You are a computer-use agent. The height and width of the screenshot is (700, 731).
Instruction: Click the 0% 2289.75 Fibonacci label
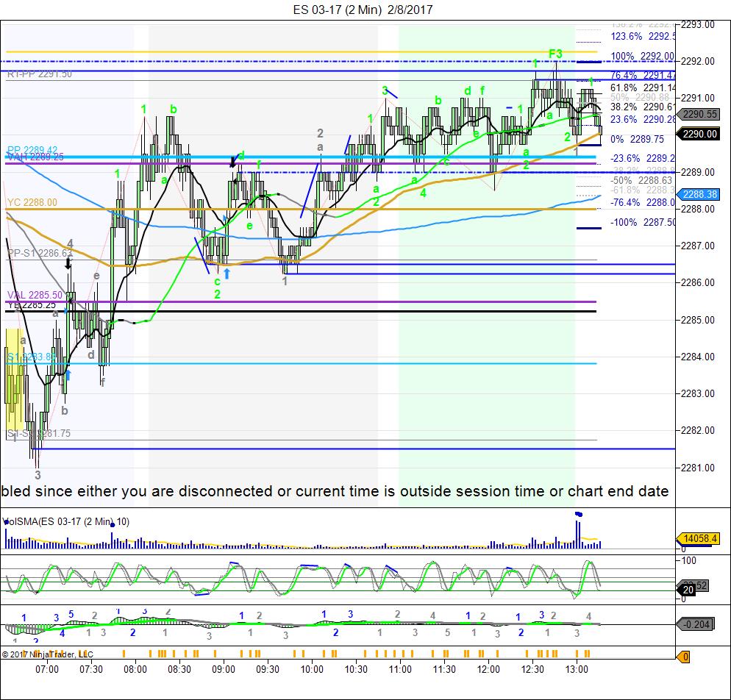pyautogui.click(x=638, y=140)
